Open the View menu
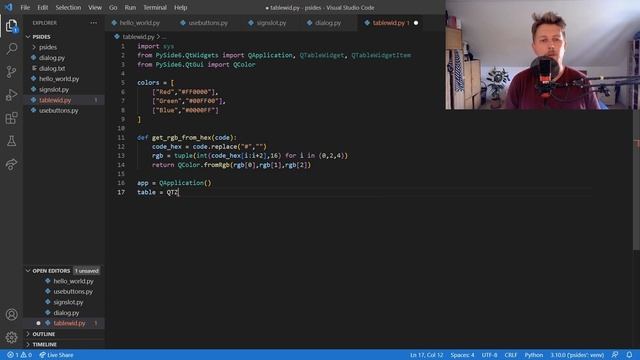Viewport: 640px width, 360px height. point(95,7)
